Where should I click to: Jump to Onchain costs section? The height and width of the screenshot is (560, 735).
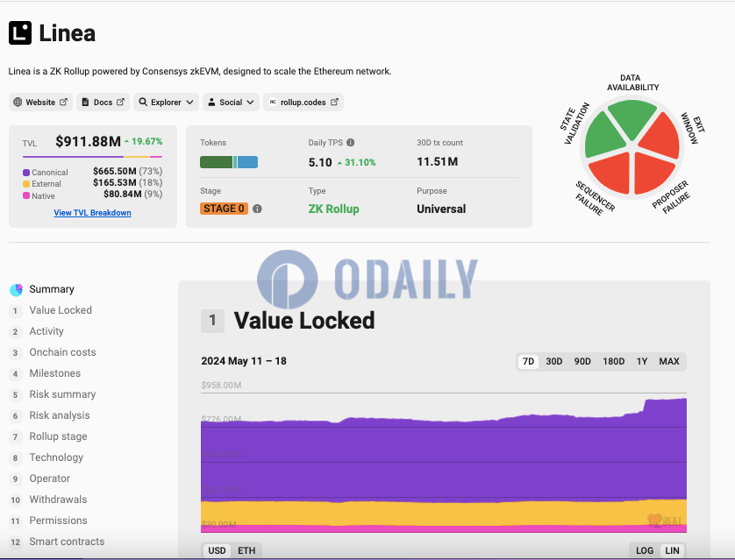coord(62,352)
